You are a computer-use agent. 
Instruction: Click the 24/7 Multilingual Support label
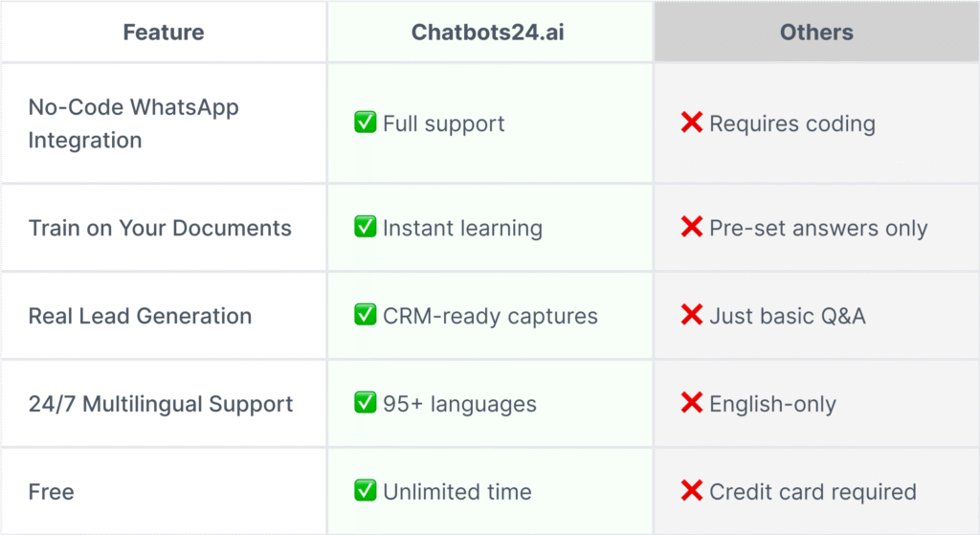click(161, 405)
